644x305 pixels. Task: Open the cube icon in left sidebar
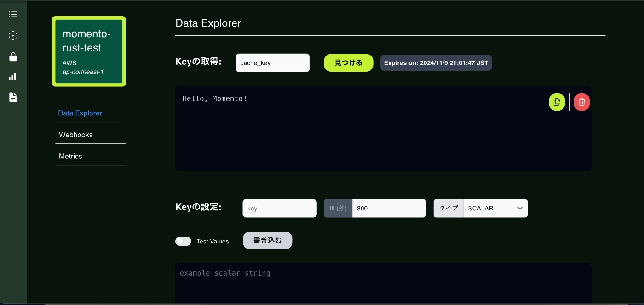[x=13, y=35]
